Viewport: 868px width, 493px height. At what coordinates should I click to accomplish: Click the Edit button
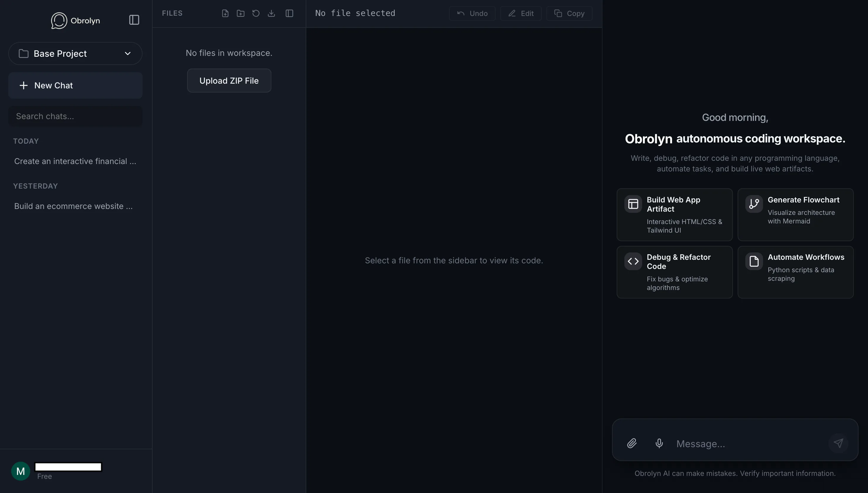coord(521,14)
